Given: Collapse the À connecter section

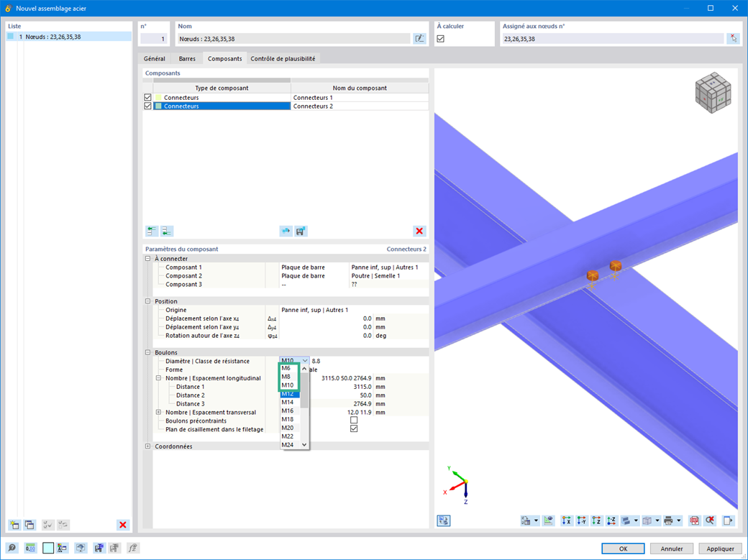Looking at the screenshot, I should coord(148,259).
